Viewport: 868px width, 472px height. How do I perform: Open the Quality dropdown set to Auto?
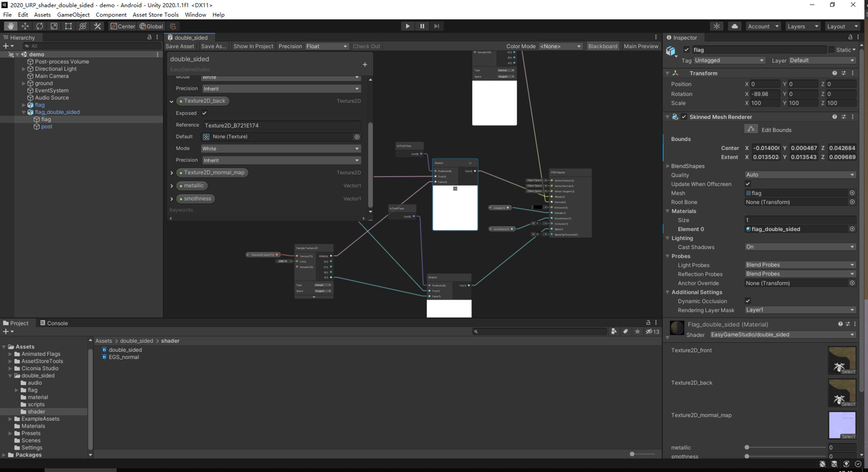point(800,175)
